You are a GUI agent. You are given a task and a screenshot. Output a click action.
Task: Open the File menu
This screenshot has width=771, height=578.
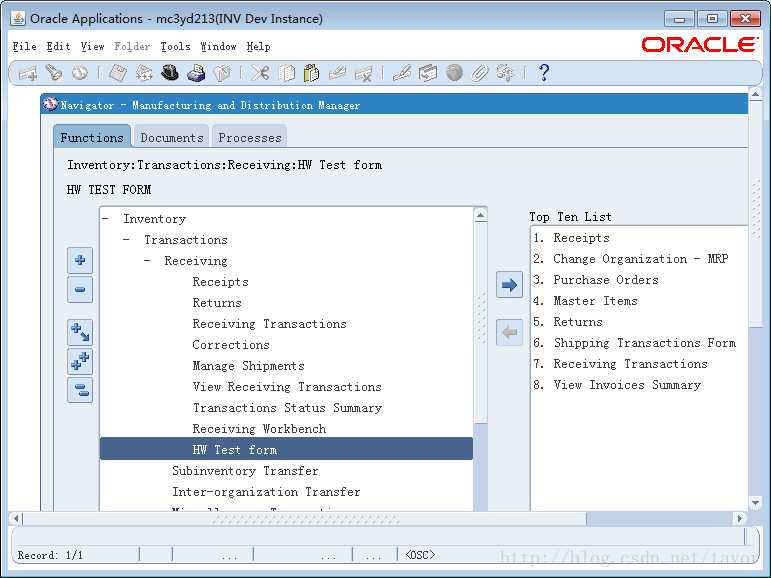(x=25, y=47)
